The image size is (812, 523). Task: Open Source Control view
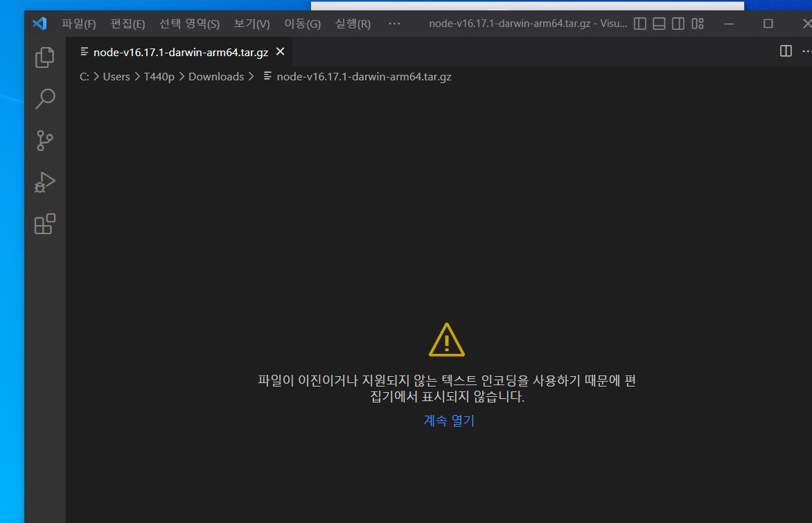point(44,141)
